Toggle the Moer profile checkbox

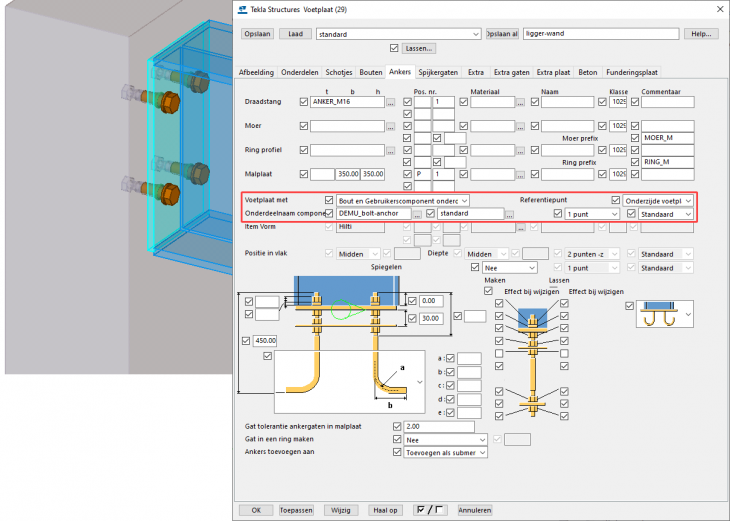click(304, 126)
